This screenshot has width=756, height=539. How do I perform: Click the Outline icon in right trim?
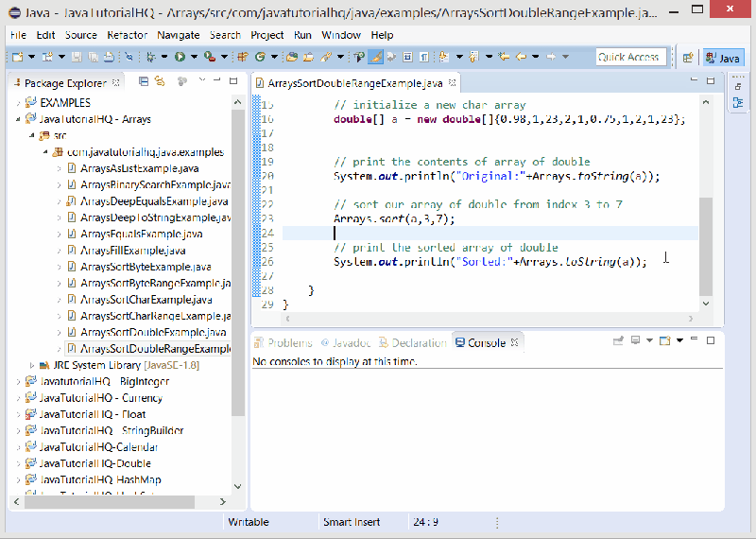coord(738,102)
